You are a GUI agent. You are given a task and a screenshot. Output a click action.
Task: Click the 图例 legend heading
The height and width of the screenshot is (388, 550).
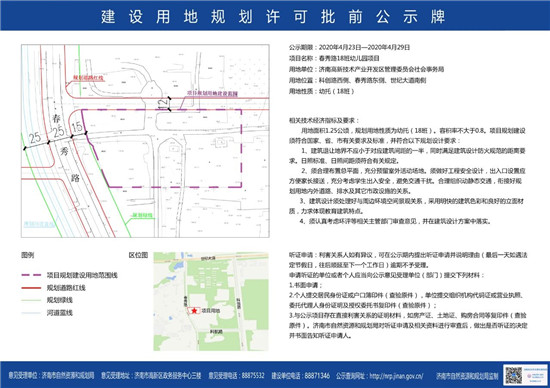[28, 255]
